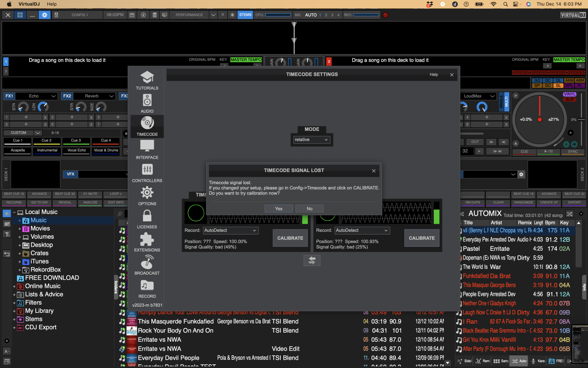Click the calendar icon next to the clock
Viewport: 588px width, 368px height.
[x=132, y=15]
